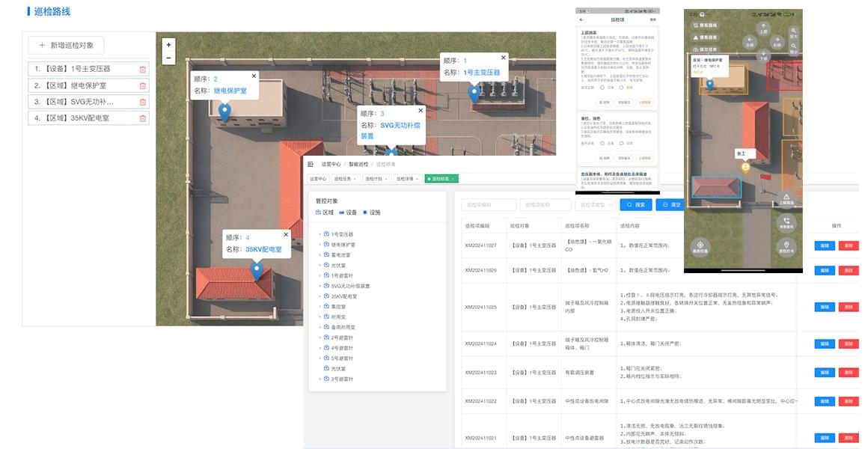This screenshot has width=868, height=449.
Task: Switch to the 运营中心 tab
Action: pyautogui.click(x=318, y=179)
